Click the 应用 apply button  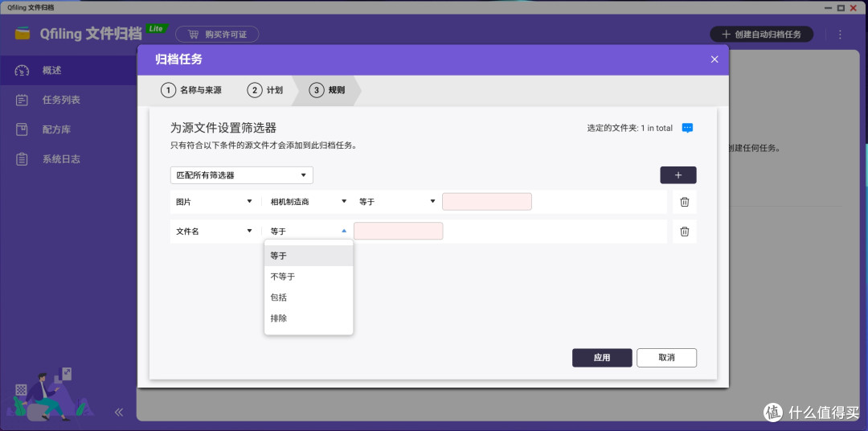pos(602,358)
